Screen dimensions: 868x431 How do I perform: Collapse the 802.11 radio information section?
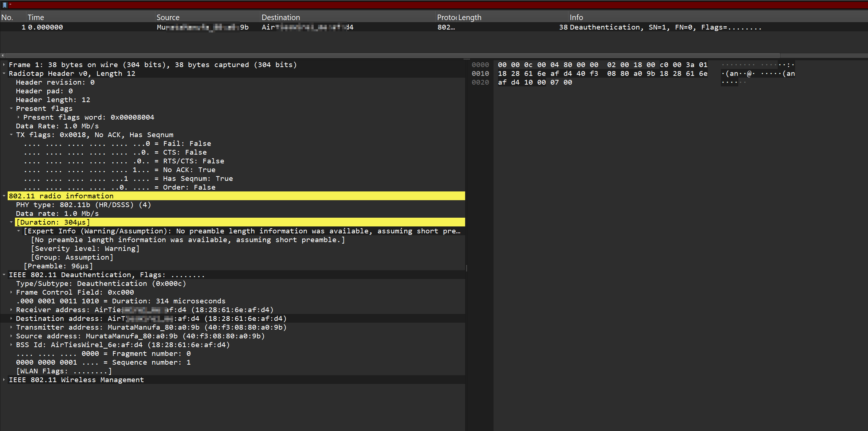point(4,196)
